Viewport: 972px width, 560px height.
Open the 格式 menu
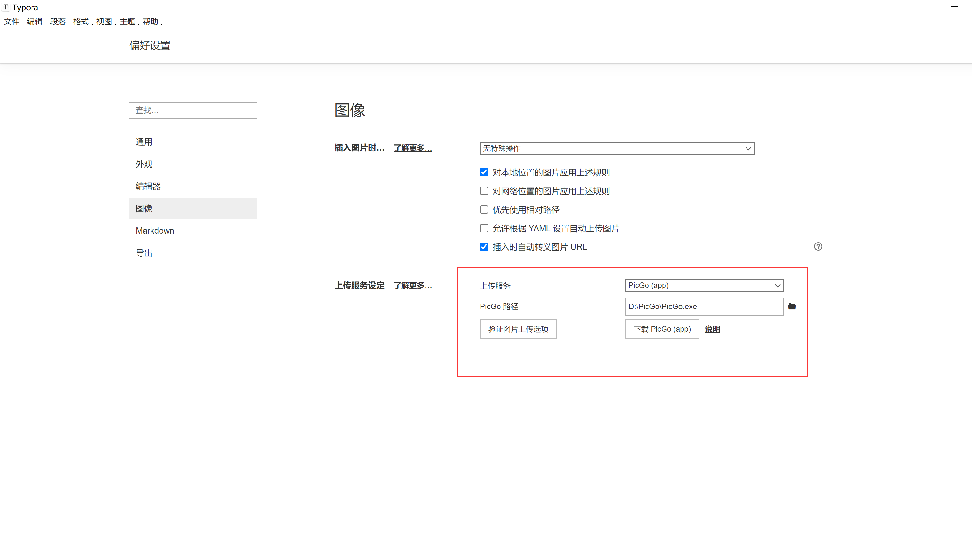click(x=81, y=22)
